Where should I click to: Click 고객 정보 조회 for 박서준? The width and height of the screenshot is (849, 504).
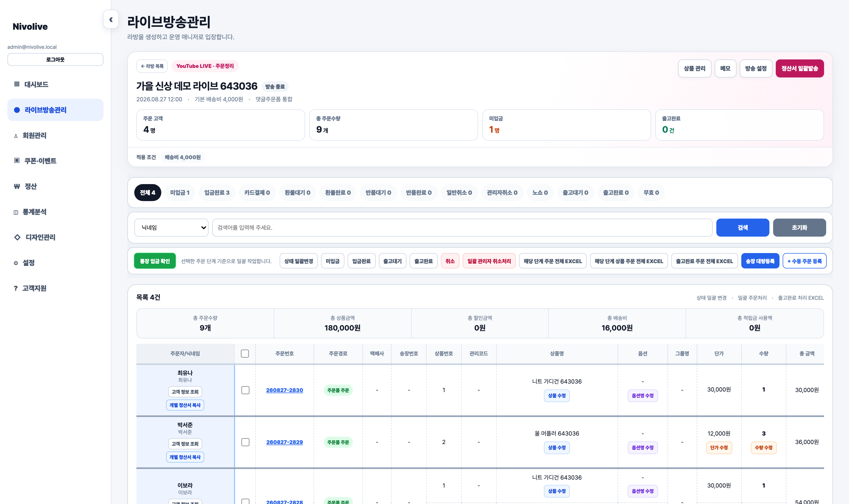pyautogui.click(x=185, y=444)
